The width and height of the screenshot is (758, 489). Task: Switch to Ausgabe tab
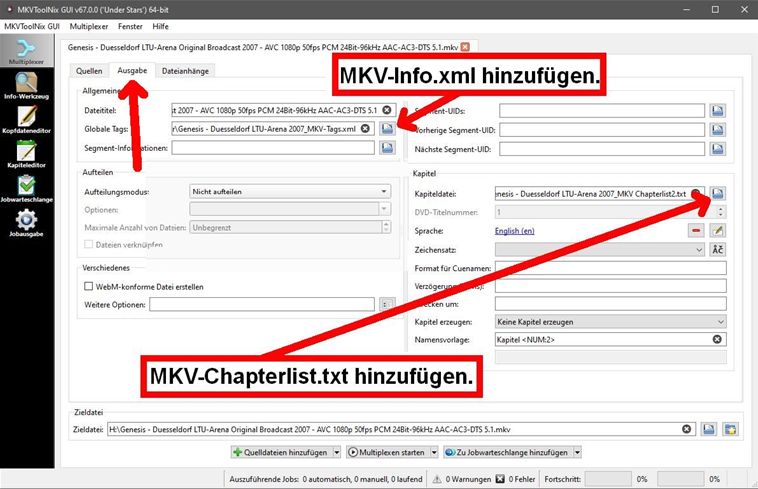pos(132,70)
